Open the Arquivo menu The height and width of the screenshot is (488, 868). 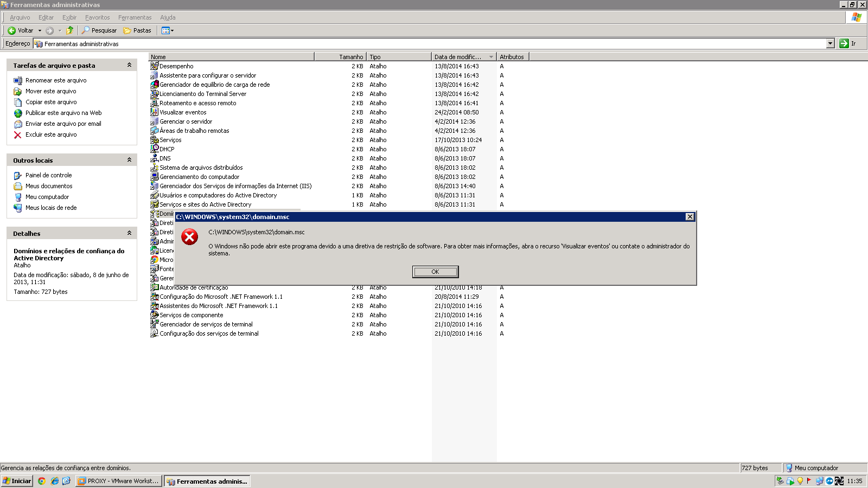click(x=20, y=17)
